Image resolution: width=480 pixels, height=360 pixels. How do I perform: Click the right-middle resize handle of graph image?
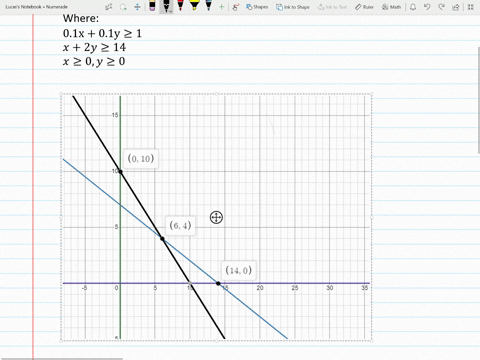(372, 217)
